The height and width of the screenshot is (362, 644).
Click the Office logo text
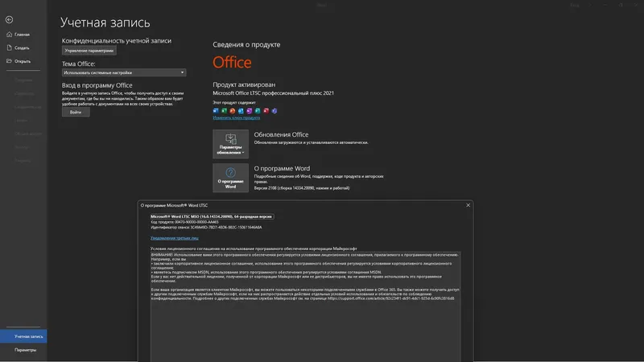tap(232, 63)
